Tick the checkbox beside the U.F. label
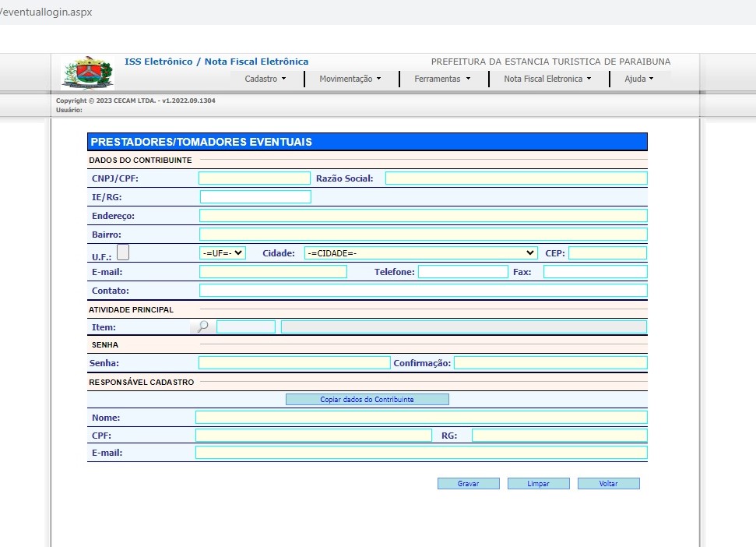This screenshot has height=547, width=756. coord(123,252)
